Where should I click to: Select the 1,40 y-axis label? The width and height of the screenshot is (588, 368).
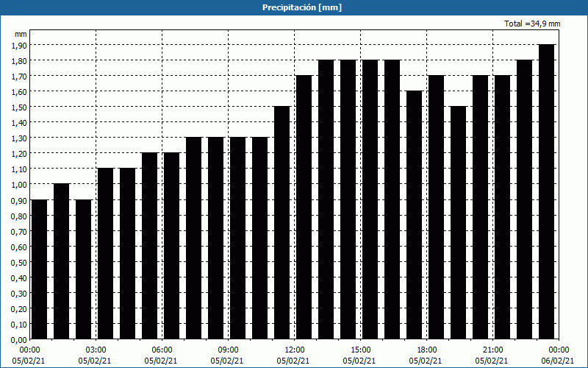(19, 122)
